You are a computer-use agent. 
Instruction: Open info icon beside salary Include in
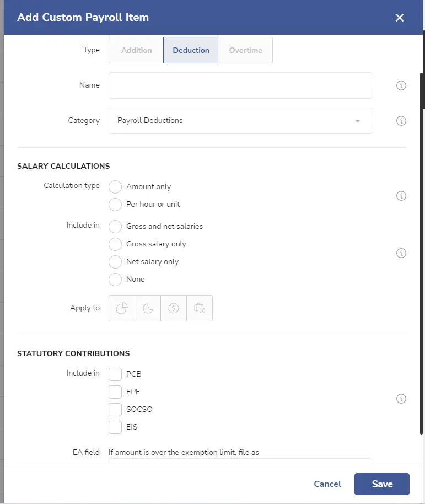coord(401,253)
